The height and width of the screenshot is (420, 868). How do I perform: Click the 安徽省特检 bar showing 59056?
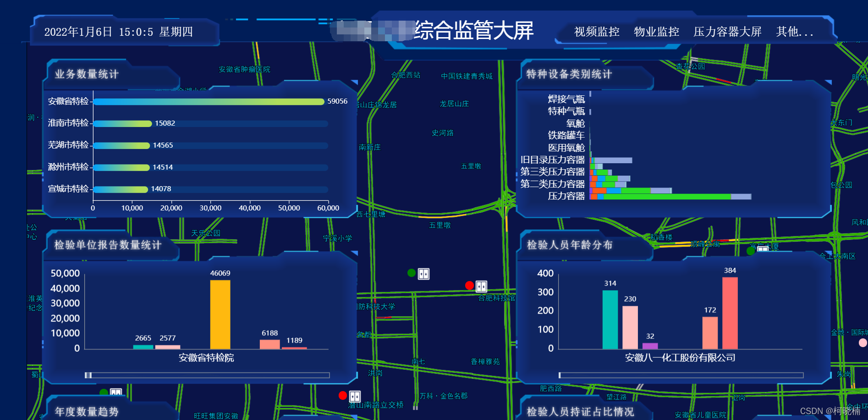(x=209, y=101)
